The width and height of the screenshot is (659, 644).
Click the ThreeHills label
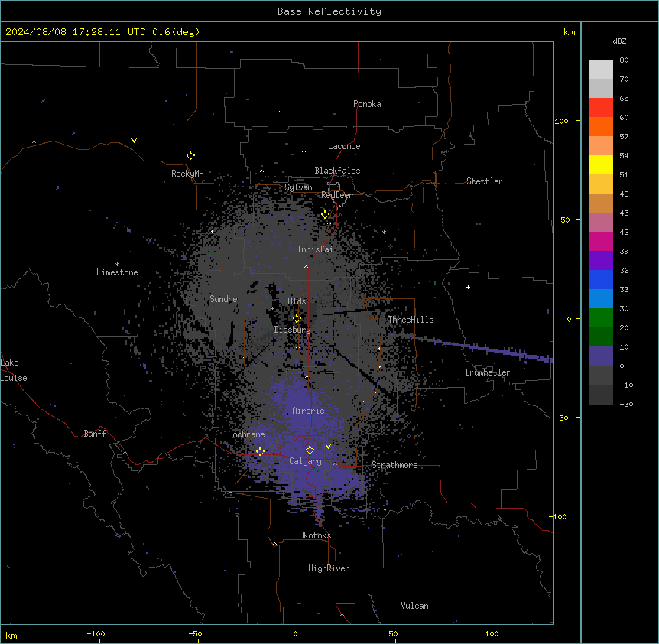(411, 320)
